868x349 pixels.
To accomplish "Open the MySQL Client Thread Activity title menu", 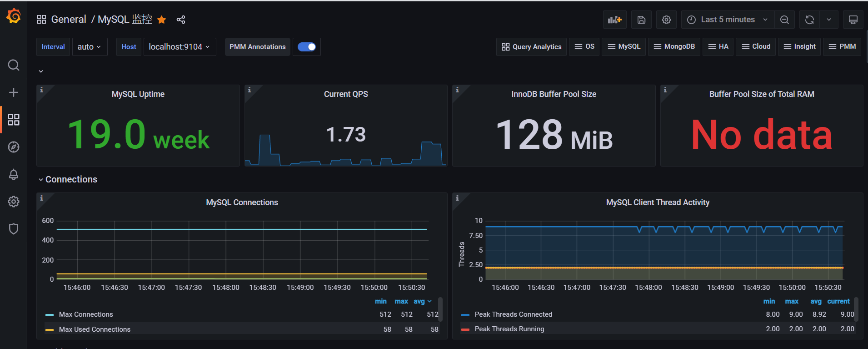I will [x=658, y=202].
